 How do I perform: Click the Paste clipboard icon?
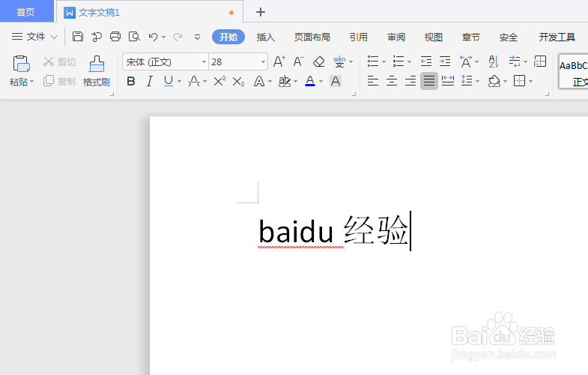click(21, 64)
